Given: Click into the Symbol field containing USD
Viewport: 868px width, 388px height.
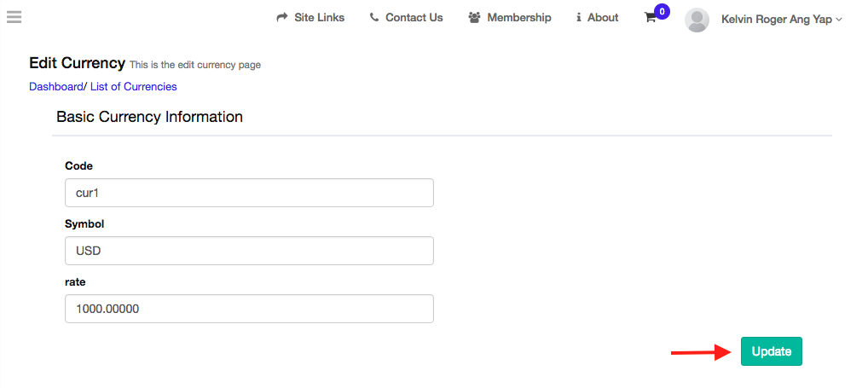Looking at the screenshot, I should [249, 251].
